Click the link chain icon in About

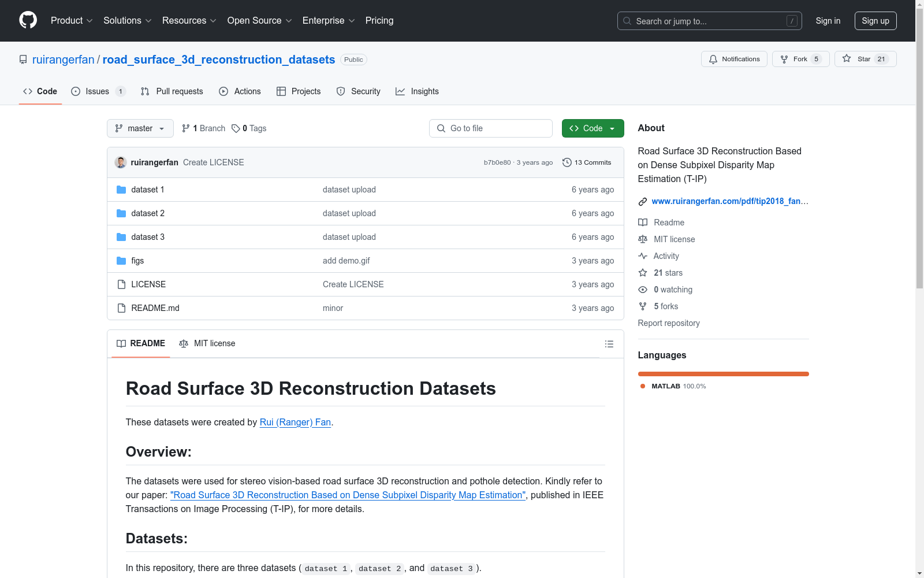click(x=643, y=202)
